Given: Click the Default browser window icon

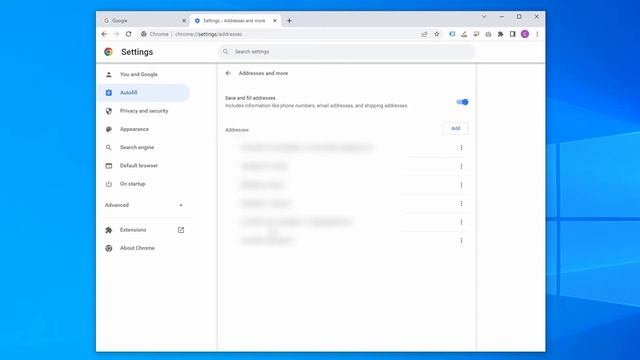Looking at the screenshot, I should [x=109, y=166].
